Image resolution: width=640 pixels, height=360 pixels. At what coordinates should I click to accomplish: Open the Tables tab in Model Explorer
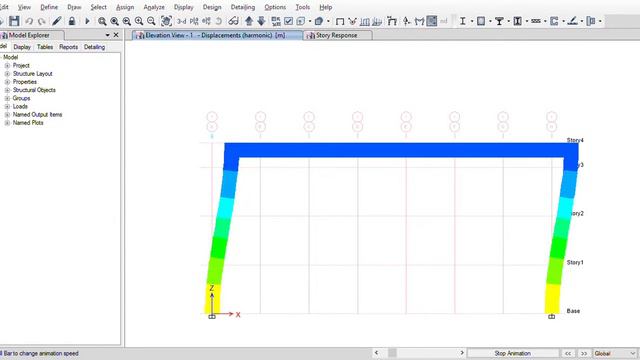pyautogui.click(x=45, y=47)
